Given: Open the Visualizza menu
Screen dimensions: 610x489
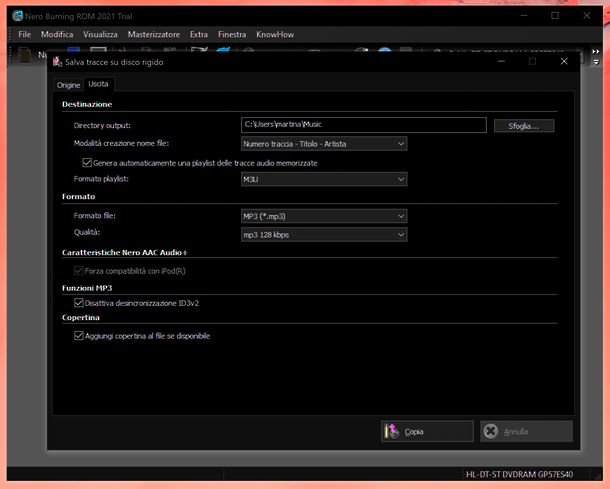Looking at the screenshot, I should [x=100, y=35].
